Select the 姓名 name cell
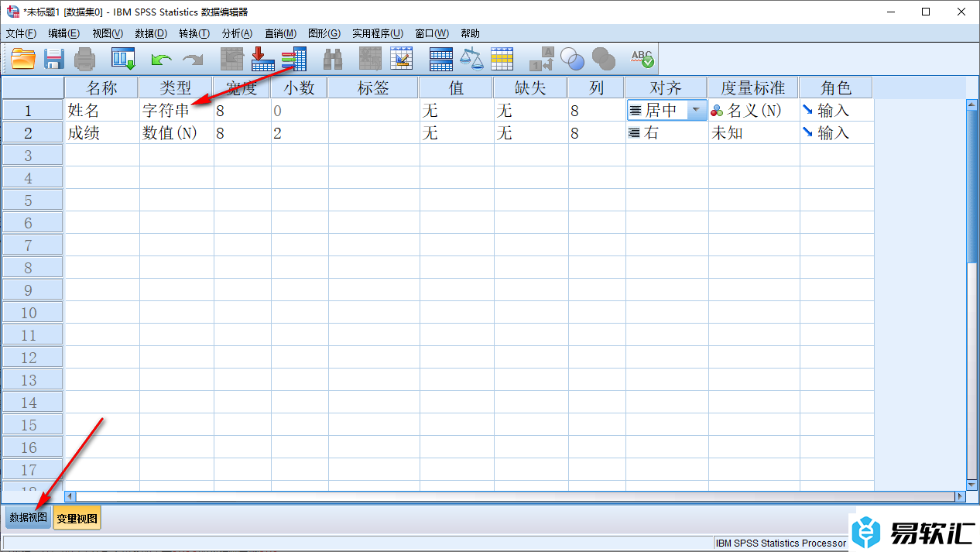Screen dimensions: 980x552 tap(102, 110)
